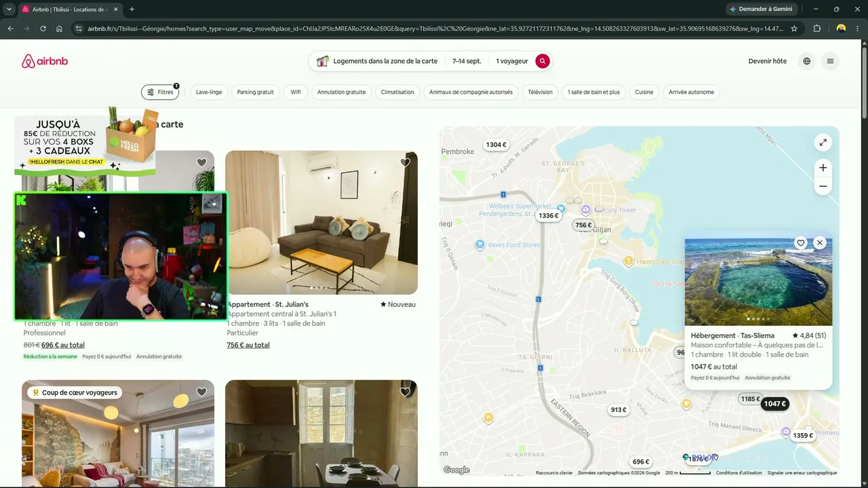The width and height of the screenshot is (868, 488).
Task: Enable the Wifi filter chip
Action: [x=296, y=92]
